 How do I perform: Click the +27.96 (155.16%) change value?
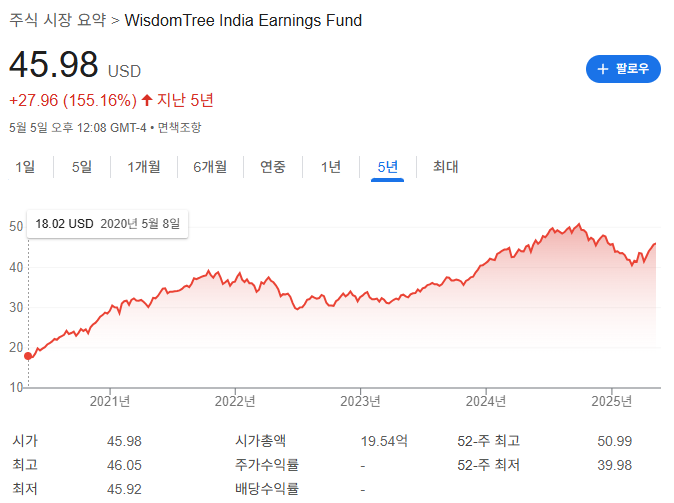coord(73,101)
